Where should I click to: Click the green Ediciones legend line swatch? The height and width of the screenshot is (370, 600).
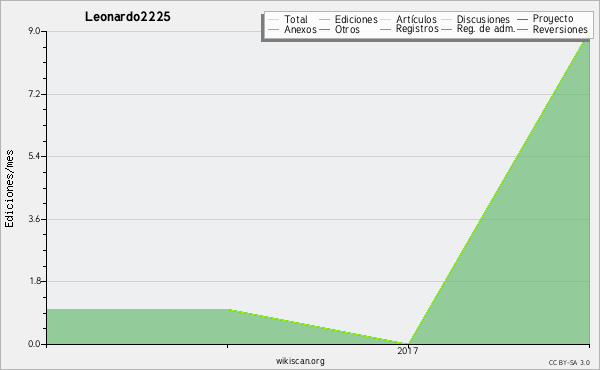tap(324, 19)
